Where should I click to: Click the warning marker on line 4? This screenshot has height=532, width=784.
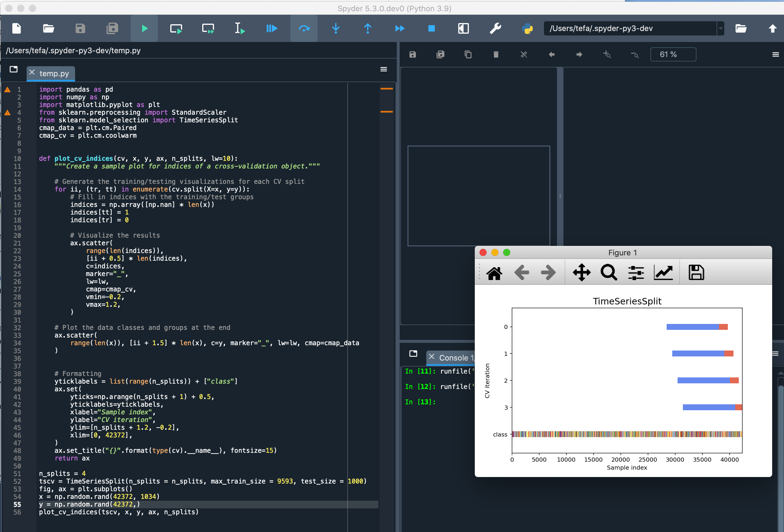click(7, 113)
